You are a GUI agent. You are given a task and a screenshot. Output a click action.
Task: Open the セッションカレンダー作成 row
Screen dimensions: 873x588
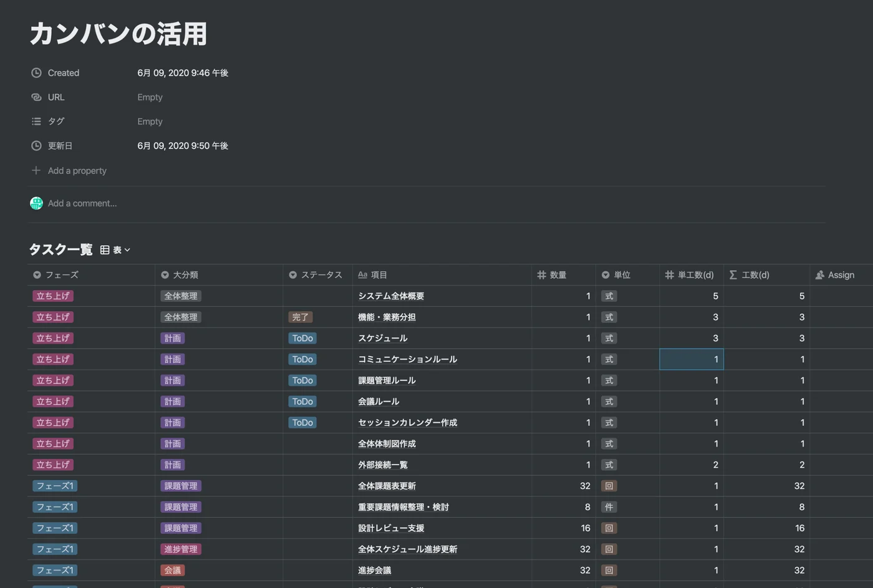pos(407,423)
